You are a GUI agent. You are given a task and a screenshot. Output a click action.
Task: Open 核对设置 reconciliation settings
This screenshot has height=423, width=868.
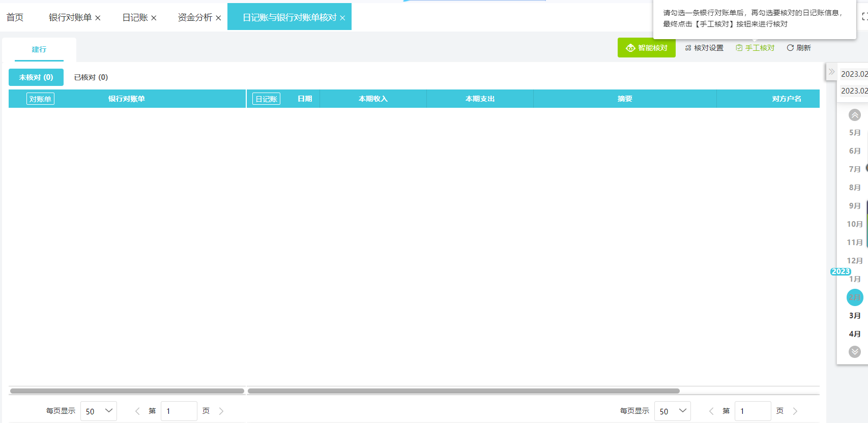click(704, 48)
